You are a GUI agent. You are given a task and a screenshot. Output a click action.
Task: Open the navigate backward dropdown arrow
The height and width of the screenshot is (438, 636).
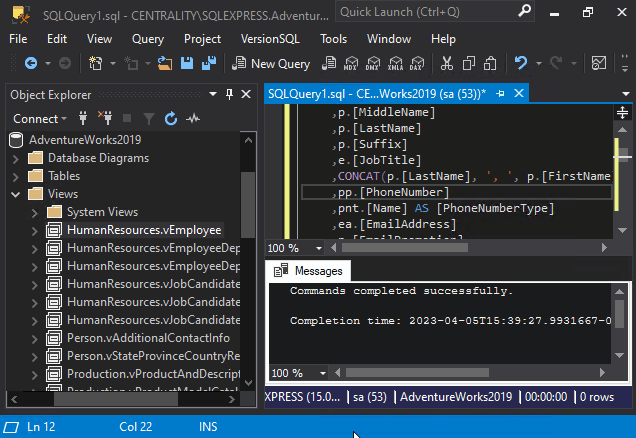point(48,64)
